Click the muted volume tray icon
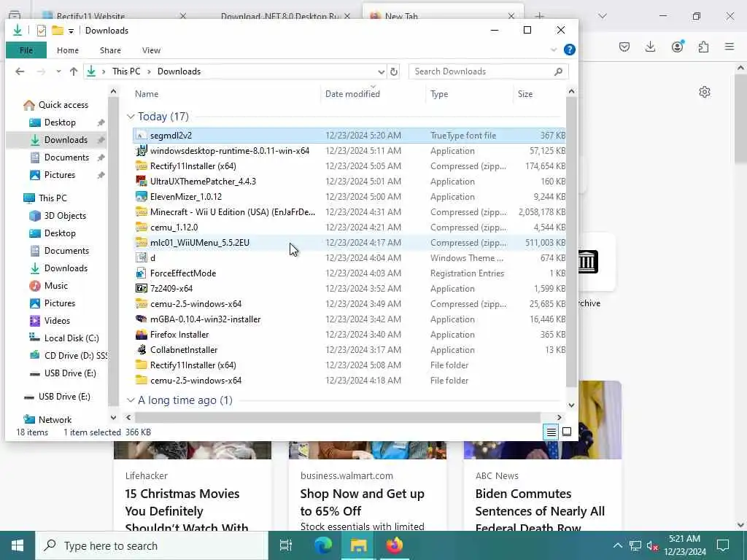747x560 pixels. (652, 545)
